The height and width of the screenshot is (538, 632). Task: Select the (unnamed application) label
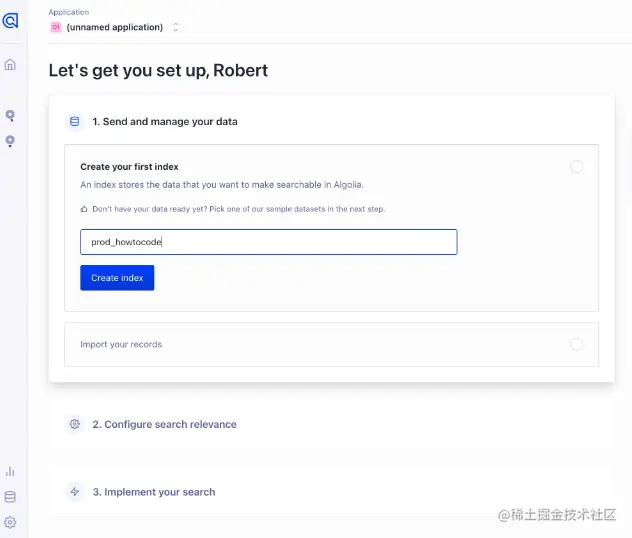coord(114,27)
